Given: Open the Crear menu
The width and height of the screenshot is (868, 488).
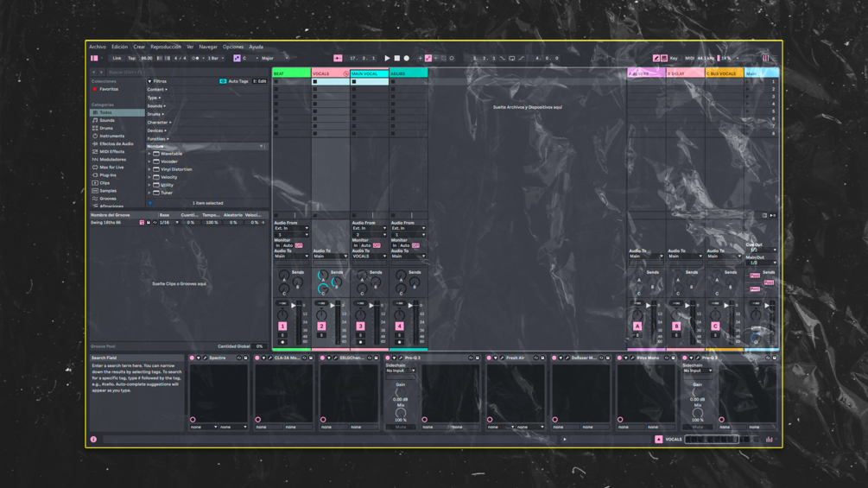Looking at the screenshot, I should click(139, 47).
